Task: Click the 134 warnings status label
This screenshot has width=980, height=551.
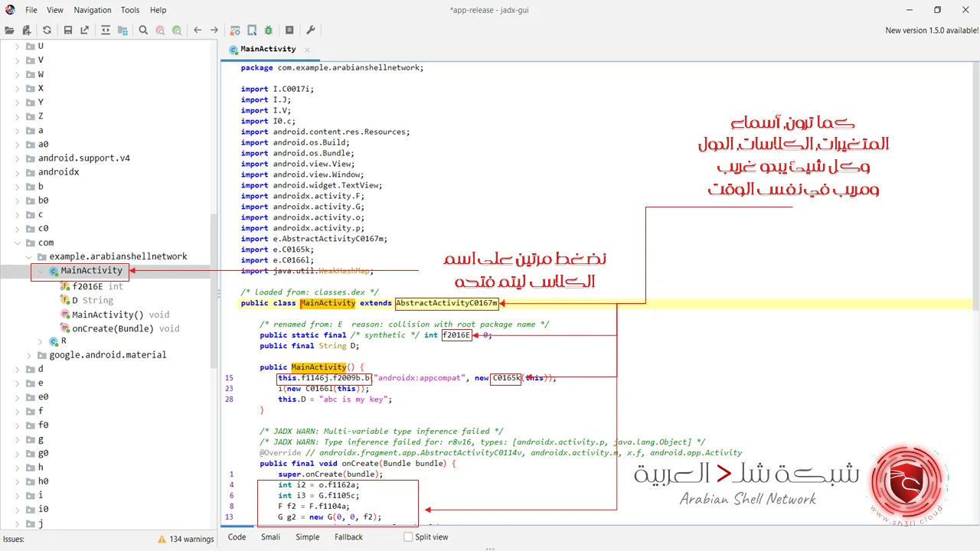Action: (x=191, y=539)
